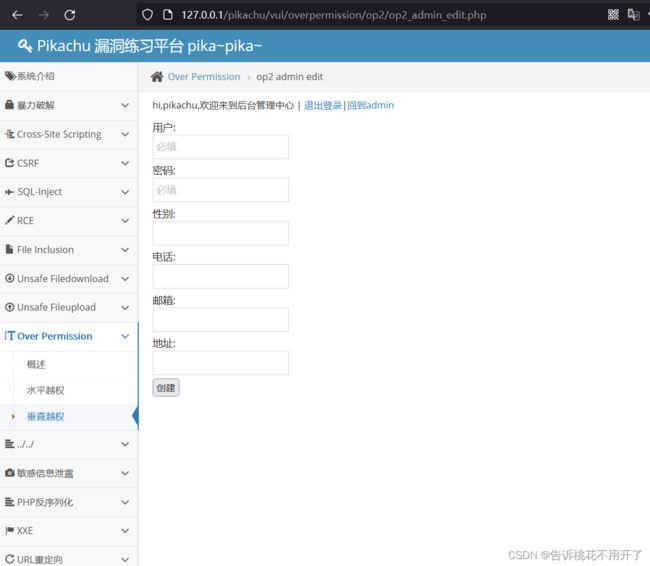
Task: Select the grayed browser forward arrow
Action: 43,15
